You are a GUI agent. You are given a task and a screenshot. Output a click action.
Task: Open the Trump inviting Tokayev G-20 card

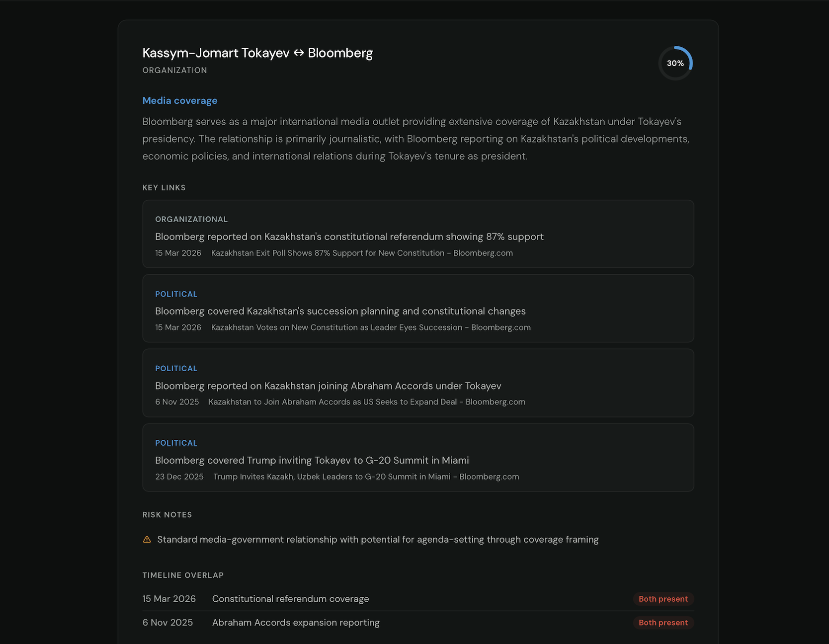(418, 458)
